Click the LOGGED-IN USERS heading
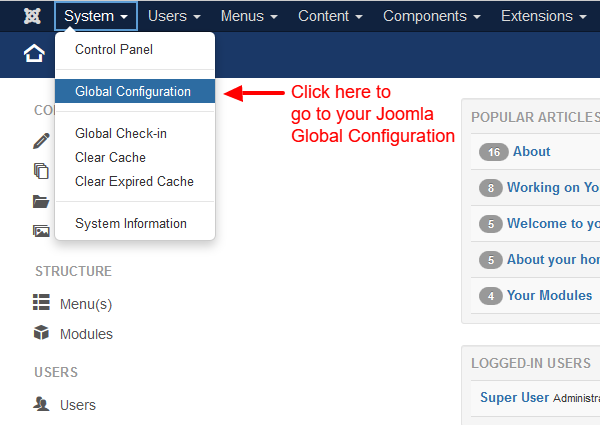Image resolution: width=600 pixels, height=425 pixels. pos(531,363)
